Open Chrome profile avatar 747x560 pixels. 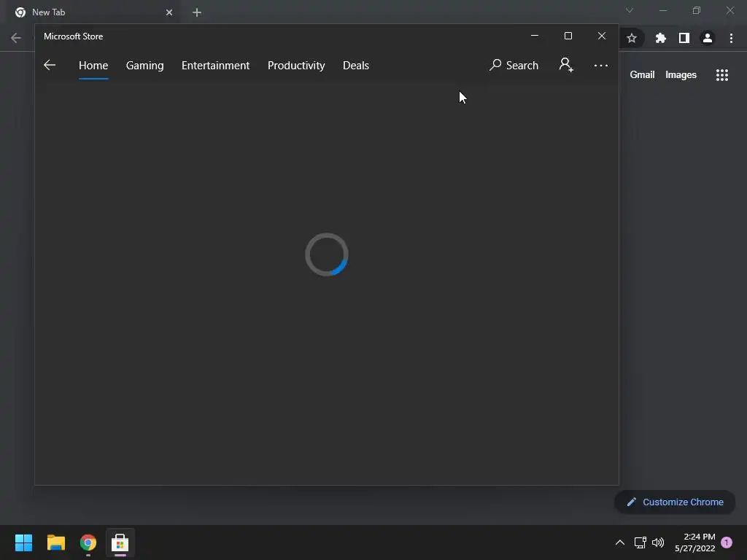[x=708, y=38]
